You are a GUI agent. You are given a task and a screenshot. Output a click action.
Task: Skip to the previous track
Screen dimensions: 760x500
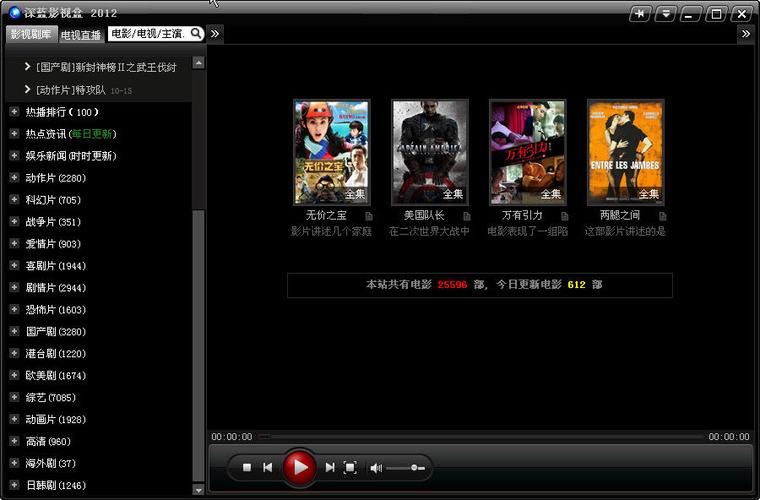pyautogui.click(x=268, y=467)
